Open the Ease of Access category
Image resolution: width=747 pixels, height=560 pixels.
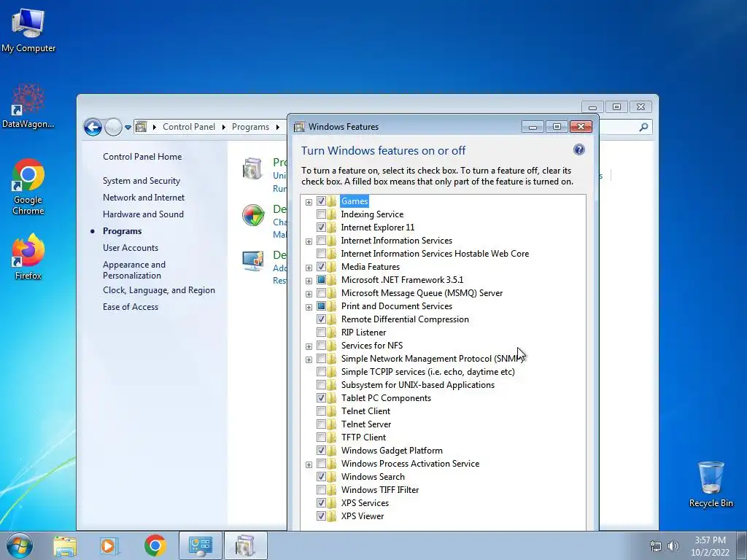coord(131,307)
